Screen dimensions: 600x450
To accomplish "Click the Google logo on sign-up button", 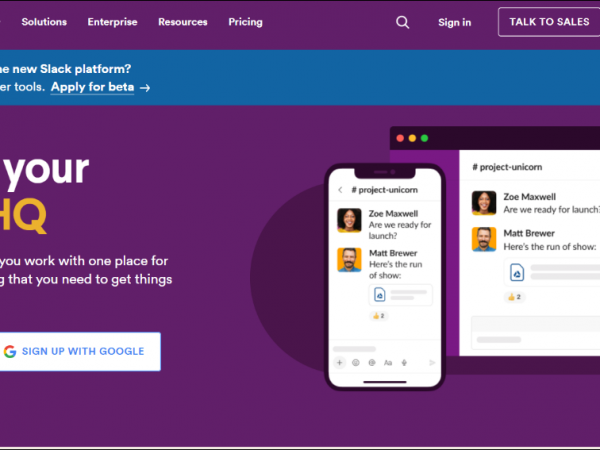I will 10,351.
